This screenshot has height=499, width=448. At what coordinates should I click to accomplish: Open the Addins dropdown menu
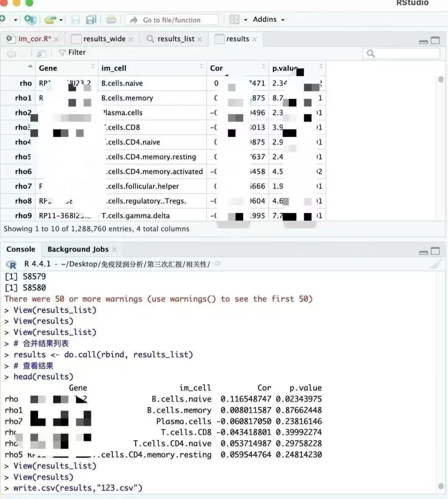(x=269, y=20)
